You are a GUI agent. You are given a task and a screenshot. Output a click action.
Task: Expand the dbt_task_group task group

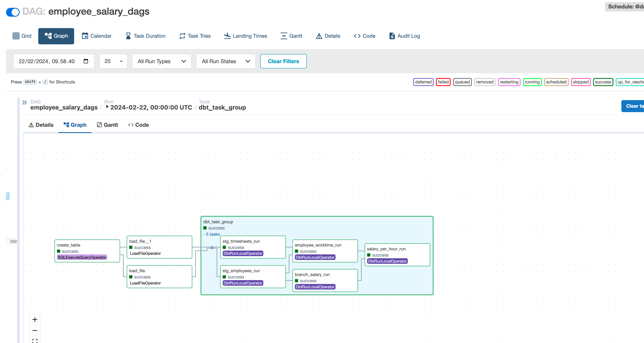tap(212, 234)
